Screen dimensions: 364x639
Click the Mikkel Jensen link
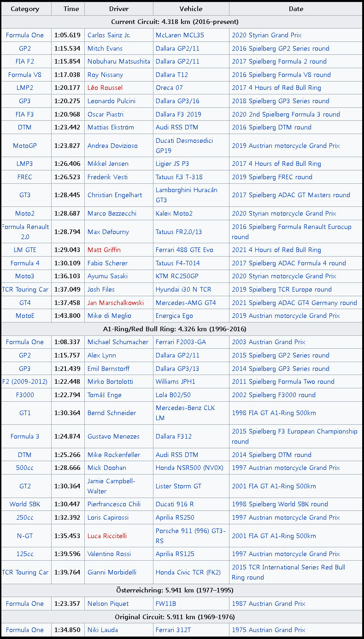tap(108, 164)
